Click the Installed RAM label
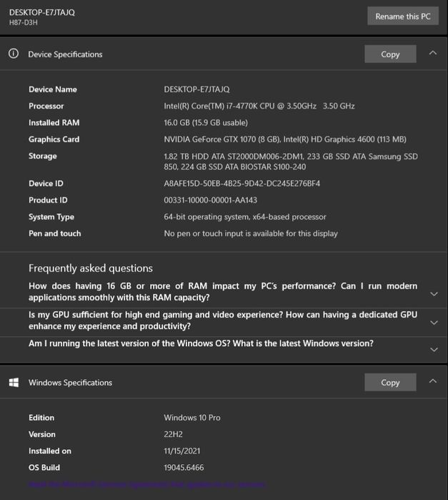448x500 pixels. click(54, 122)
